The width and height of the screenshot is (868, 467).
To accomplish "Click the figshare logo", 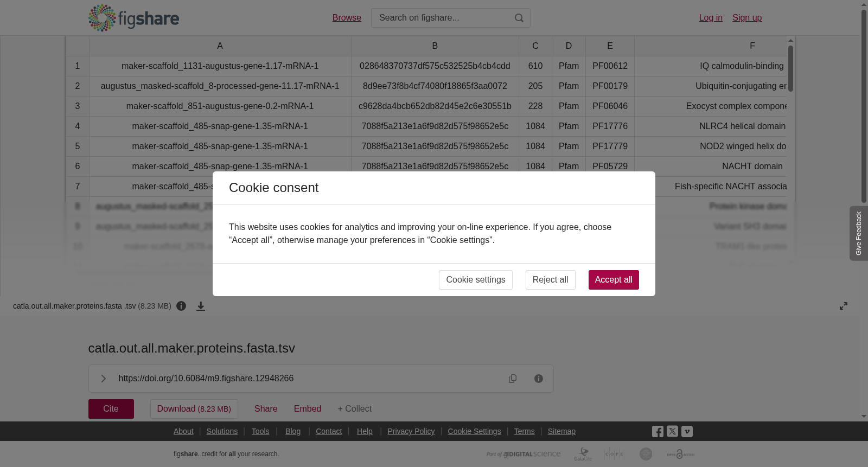I will [x=133, y=18].
